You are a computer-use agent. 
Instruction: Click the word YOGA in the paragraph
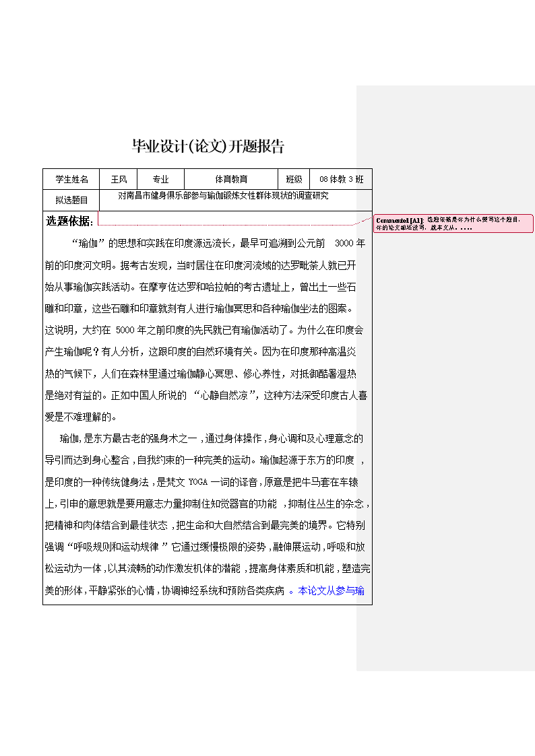(198, 482)
